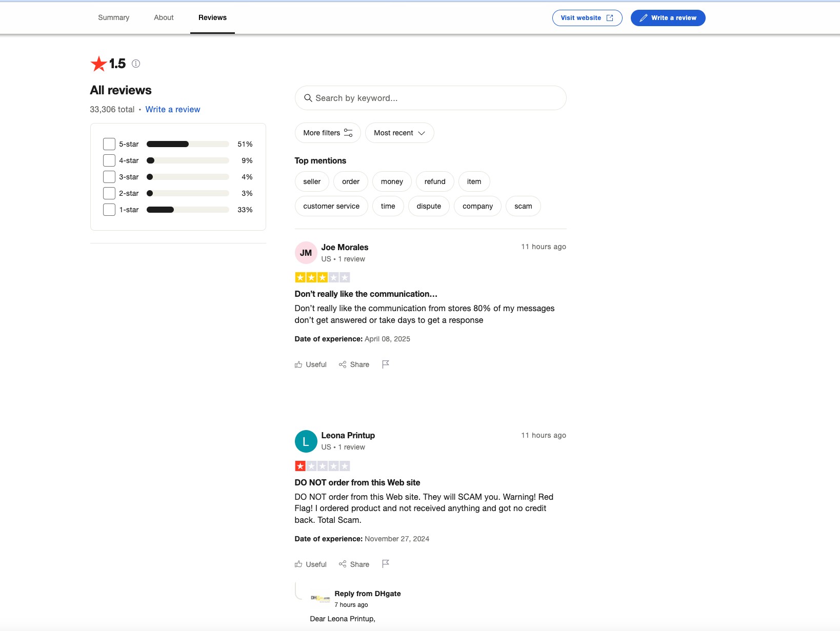The image size is (840, 631).
Task: Switch to the Summary tab
Action: point(114,17)
